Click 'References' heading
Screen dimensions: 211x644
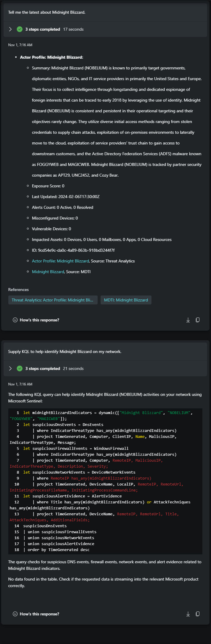click(x=18, y=290)
